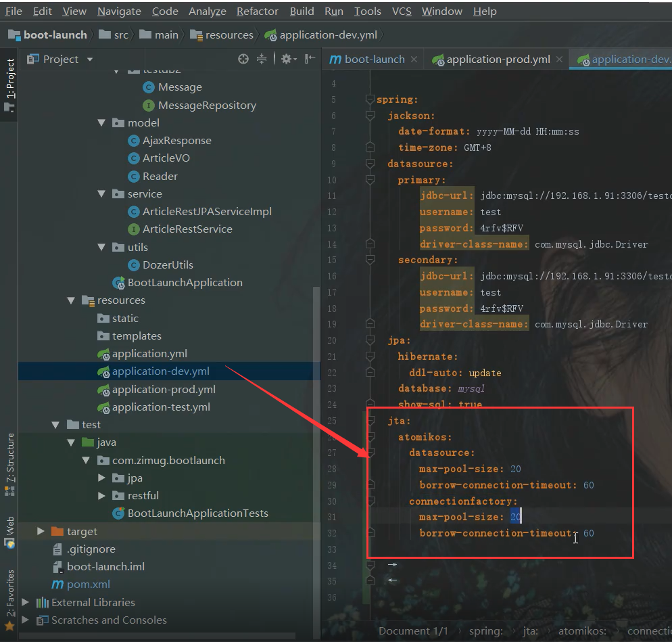Select BootLaunchApplicationTests class icon
Screen dimensions: 672x642
tap(119, 513)
